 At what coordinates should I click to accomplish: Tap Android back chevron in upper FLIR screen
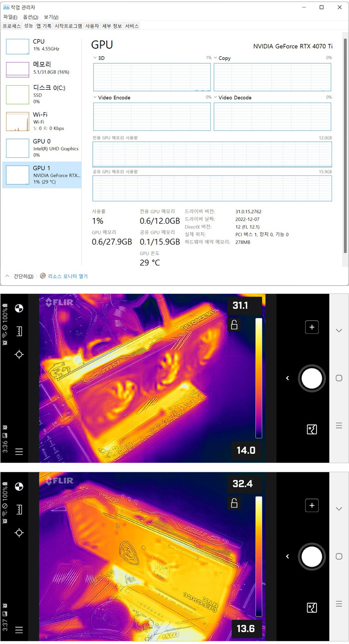pyautogui.click(x=339, y=330)
